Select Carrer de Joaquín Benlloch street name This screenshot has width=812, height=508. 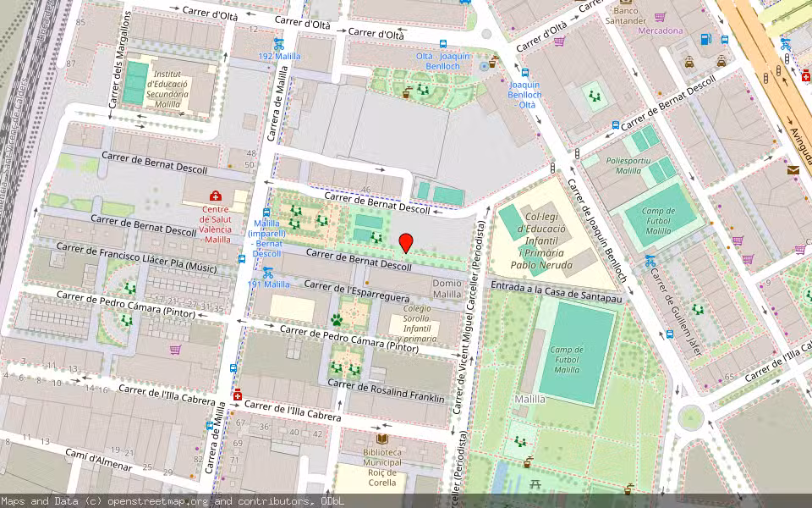tap(596, 230)
